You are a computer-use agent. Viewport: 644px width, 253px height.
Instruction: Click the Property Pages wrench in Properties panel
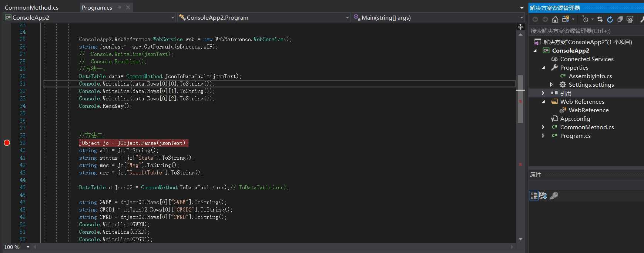tap(554, 196)
